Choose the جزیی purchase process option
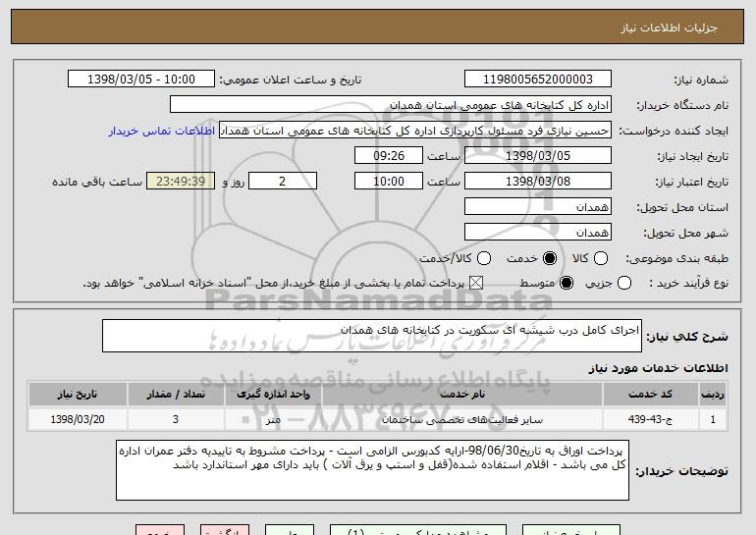 [624, 283]
